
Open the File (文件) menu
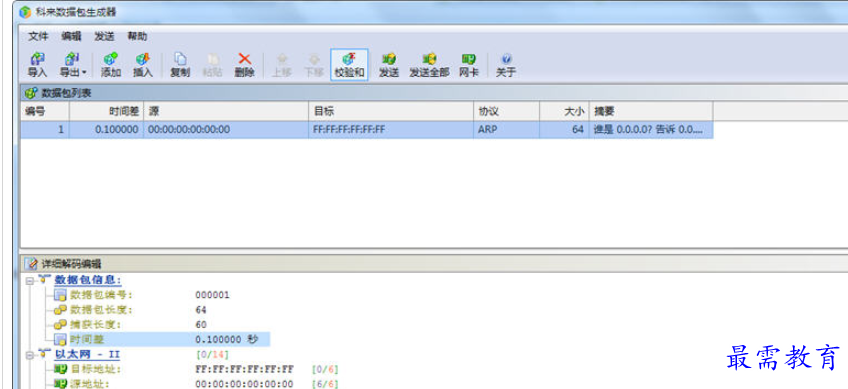(x=38, y=36)
